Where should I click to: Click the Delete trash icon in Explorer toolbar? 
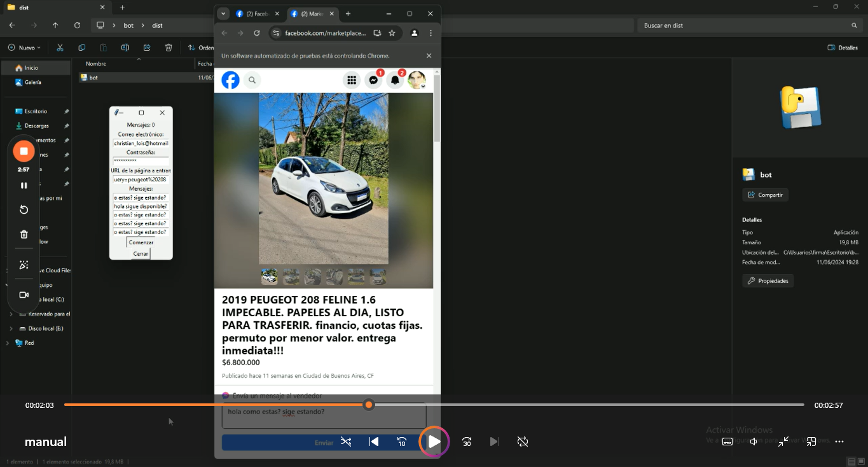point(169,48)
